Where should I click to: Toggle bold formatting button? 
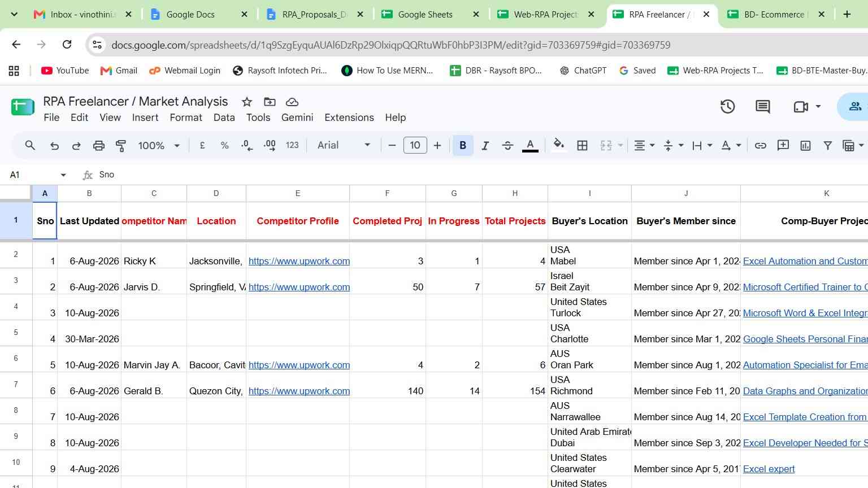tap(463, 146)
